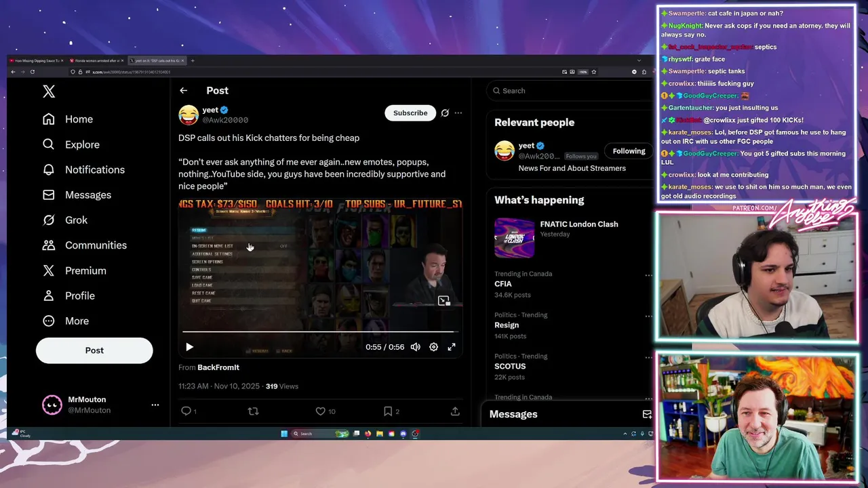Viewport: 868px width, 488px height.
Task: Click the Grok explain icon beside Subscribe
Action: [445, 113]
